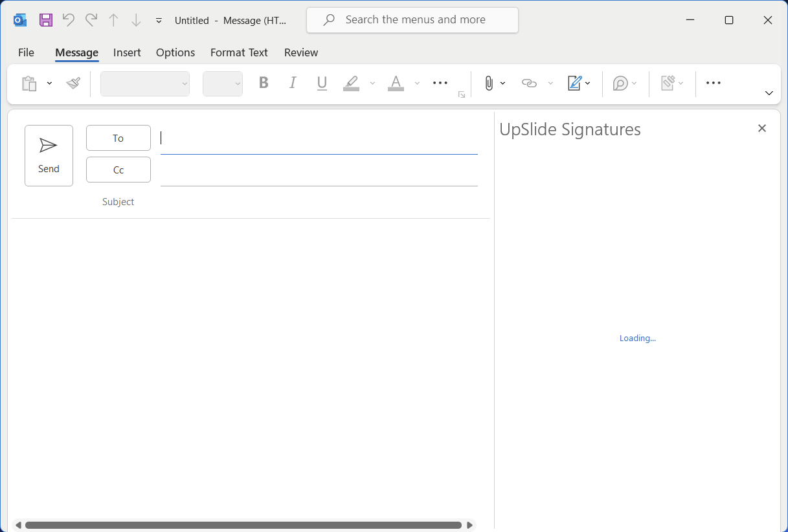Open the Attach File paperclip icon

tap(490, 83)
